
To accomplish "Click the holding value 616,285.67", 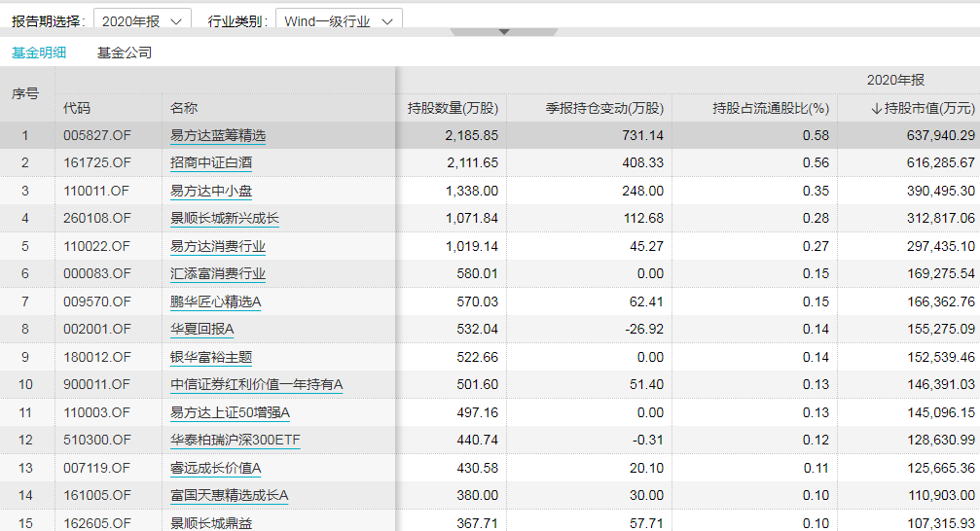I will click(x=941, y=163).
